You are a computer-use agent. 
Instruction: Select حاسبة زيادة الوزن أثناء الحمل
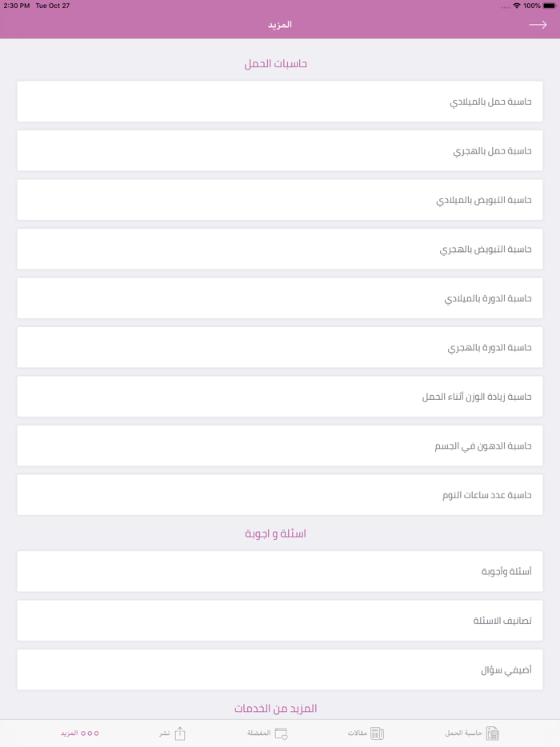pos(280,396)
